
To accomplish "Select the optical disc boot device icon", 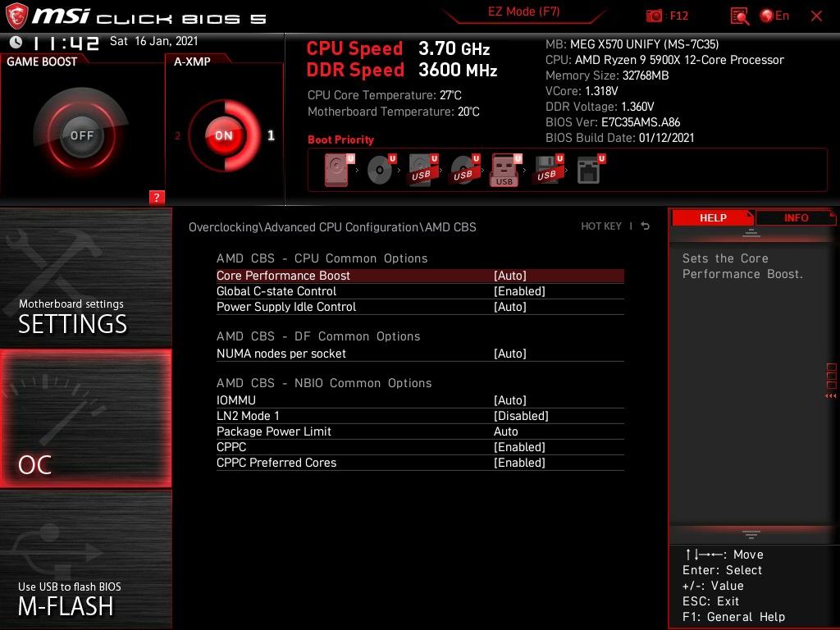I will 381,170.
